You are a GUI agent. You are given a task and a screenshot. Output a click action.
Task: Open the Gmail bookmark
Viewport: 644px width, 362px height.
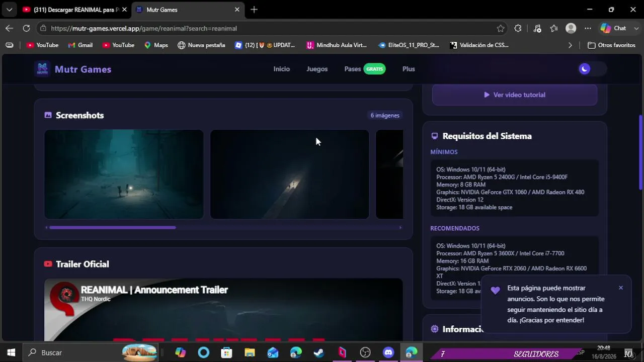coord(80,45)
